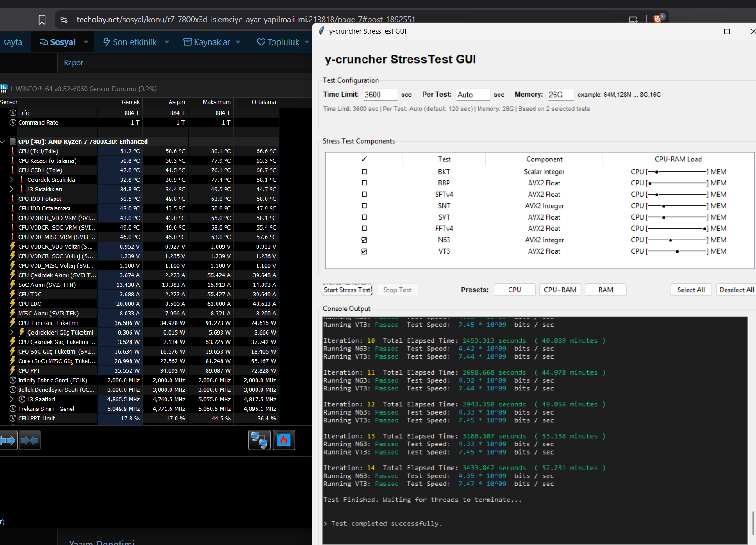Click the clock icon beside Infinity Fabric Saati
The height and width of the screenshot is (545, 756).
tap(13, 380)
